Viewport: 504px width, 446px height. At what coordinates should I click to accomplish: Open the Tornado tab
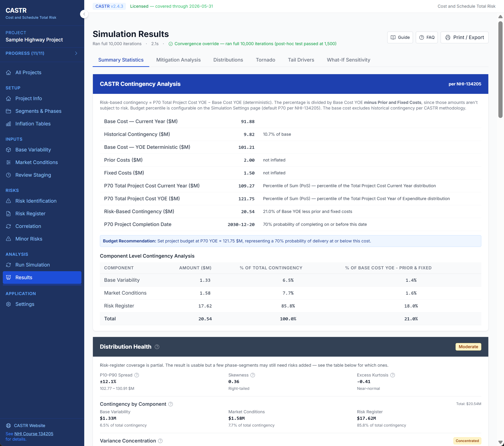tap(265, 60)
